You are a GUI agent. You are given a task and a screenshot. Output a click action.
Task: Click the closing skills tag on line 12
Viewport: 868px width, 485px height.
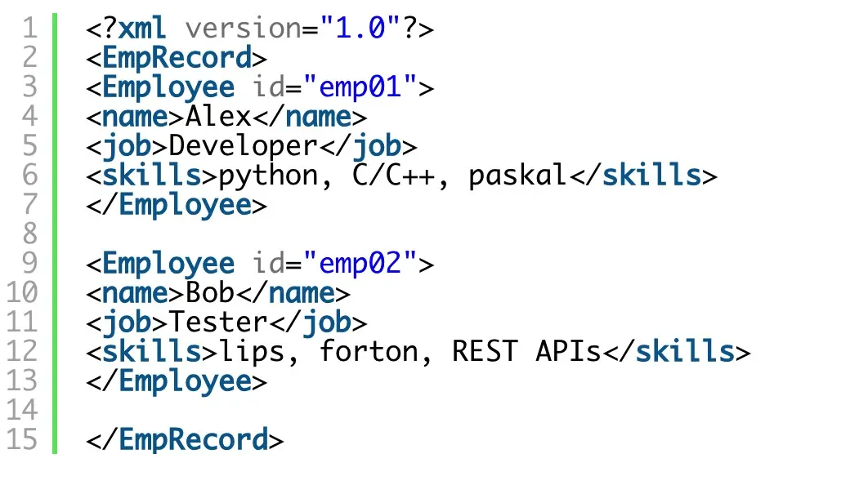[x=677, y=351]
